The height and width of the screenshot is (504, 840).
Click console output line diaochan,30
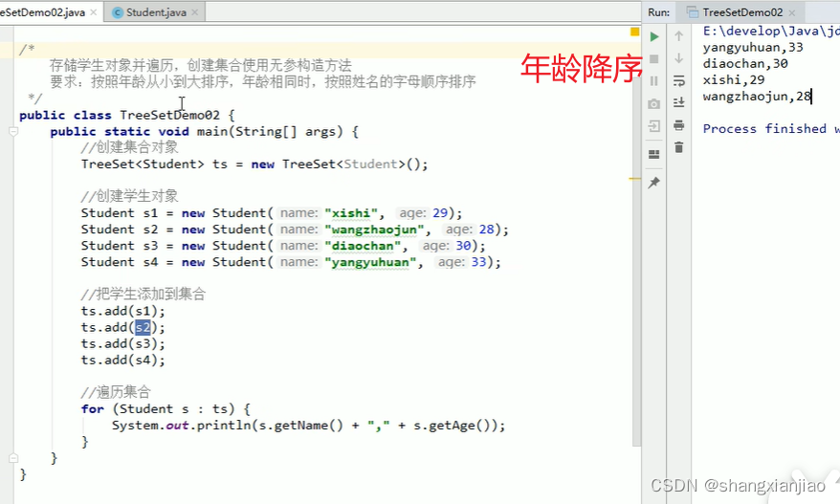pyautogui.click(x=745, y=64)
